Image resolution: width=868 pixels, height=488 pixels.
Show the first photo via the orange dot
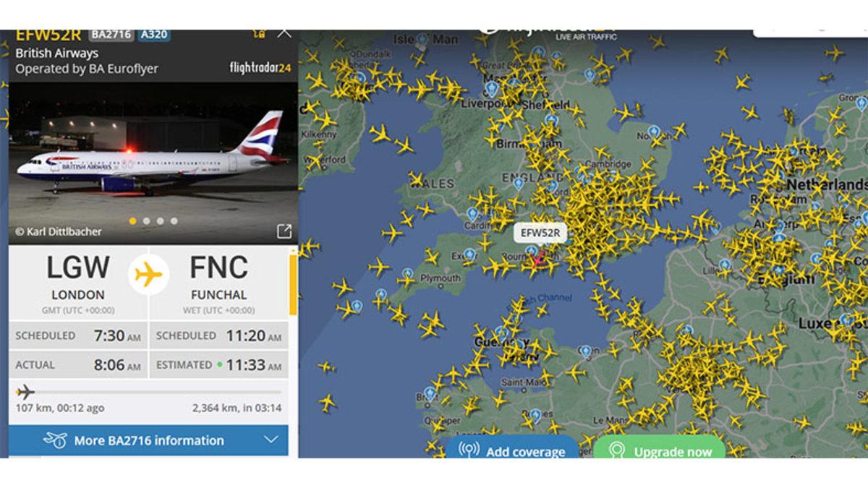132,221
